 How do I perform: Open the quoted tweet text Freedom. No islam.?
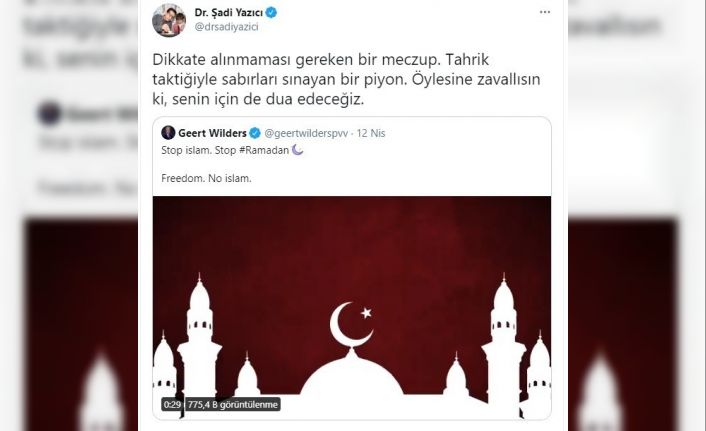[206, 178]
